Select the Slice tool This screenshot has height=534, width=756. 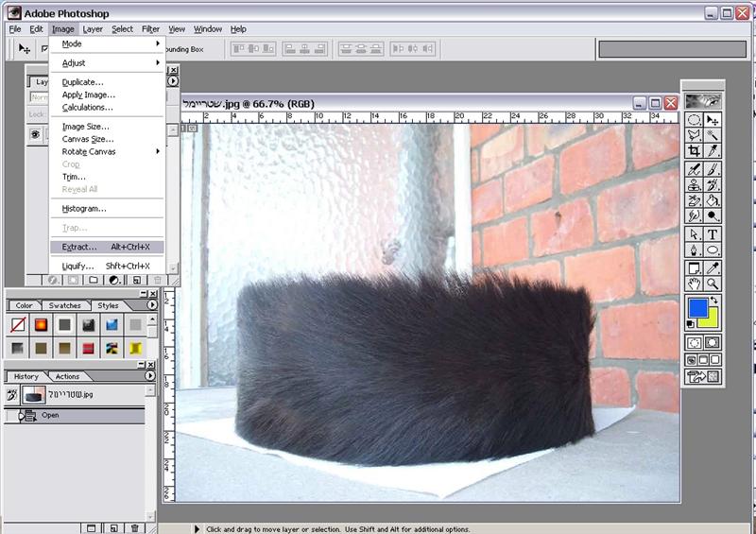tap(713, 150)
